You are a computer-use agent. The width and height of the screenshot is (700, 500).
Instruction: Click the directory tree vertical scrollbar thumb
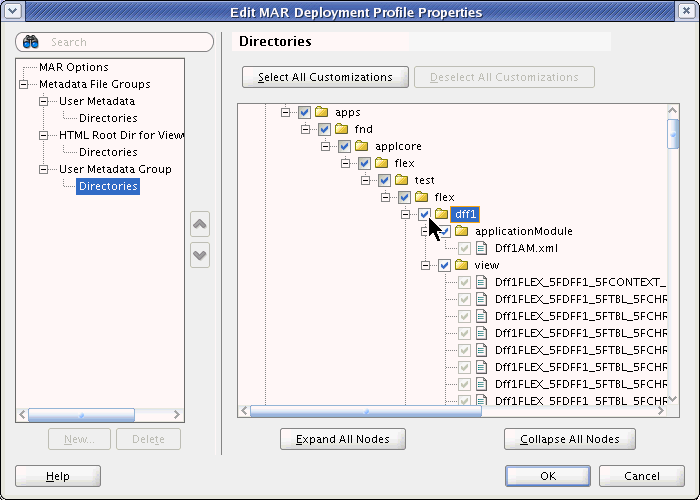coord(673,134)
